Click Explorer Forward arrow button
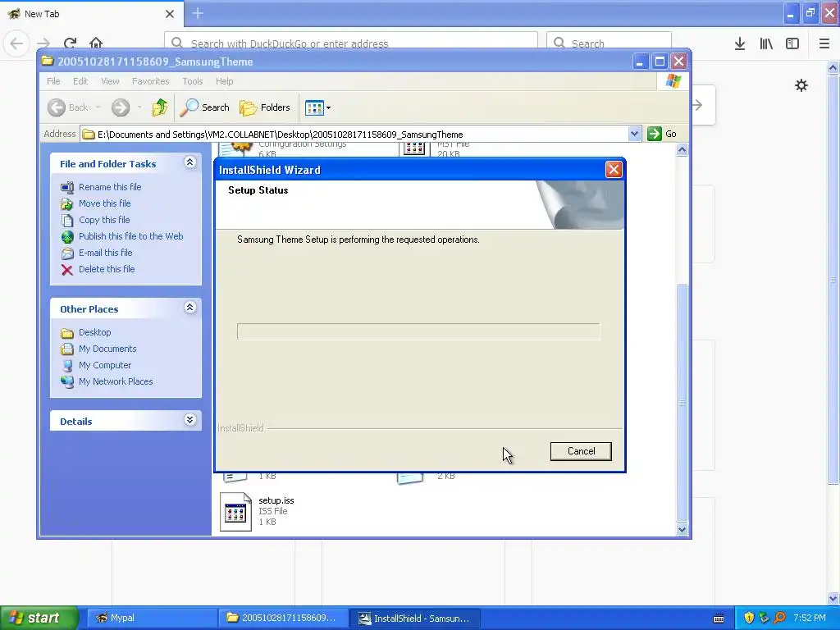The height and width of the screenshot is (630, 840). click(x=121, y=107)
